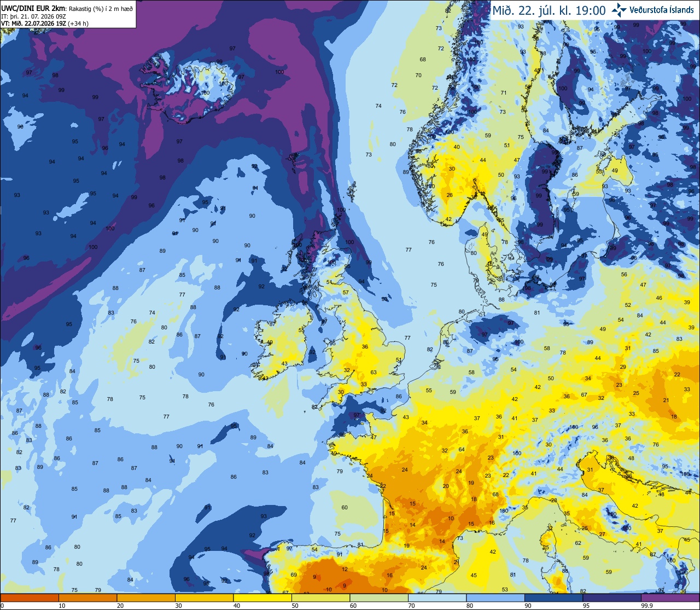Click the 12 humidity value over Spain
Image resolution: width=700 pixels, height=610 pixels.
coord(345,570)
